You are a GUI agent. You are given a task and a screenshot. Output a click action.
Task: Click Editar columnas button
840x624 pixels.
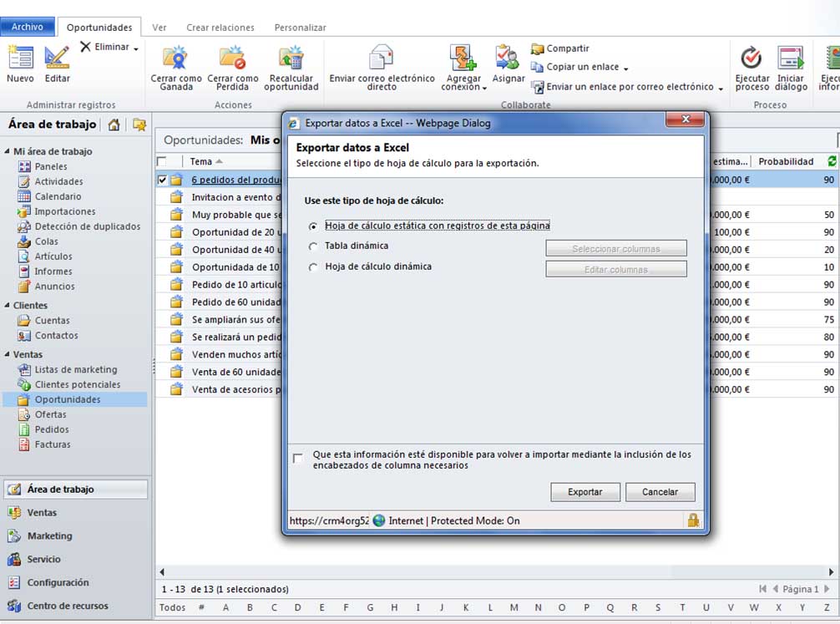click(x=616, y=270)
